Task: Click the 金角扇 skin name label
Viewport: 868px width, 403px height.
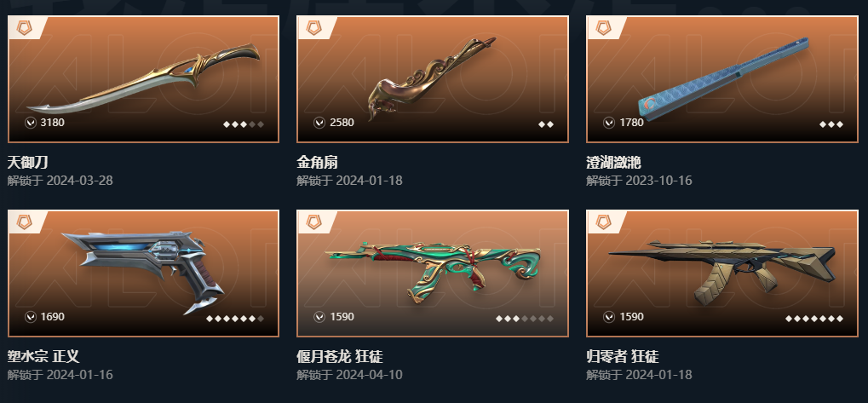Action: pos(317,162)
